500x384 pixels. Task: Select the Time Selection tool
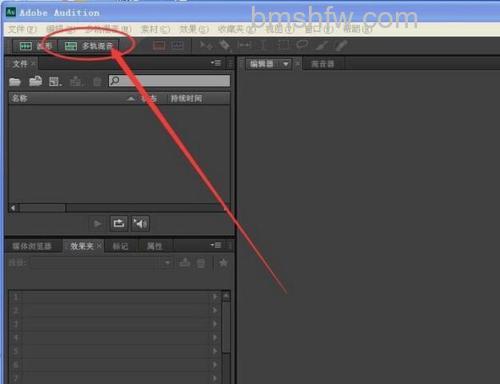click(x=263, y=45)
